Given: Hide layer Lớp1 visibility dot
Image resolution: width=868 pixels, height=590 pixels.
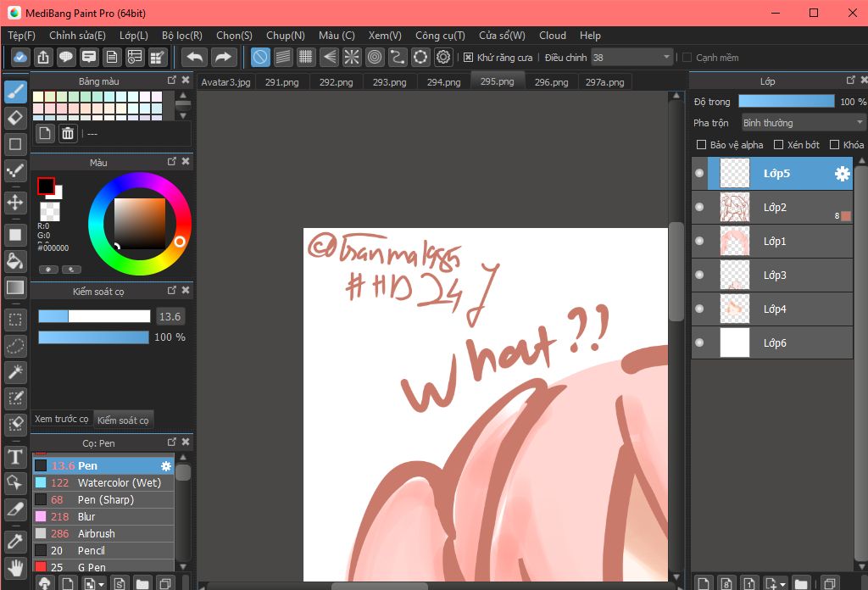Looking at the screenshot, I should point(699,241).
